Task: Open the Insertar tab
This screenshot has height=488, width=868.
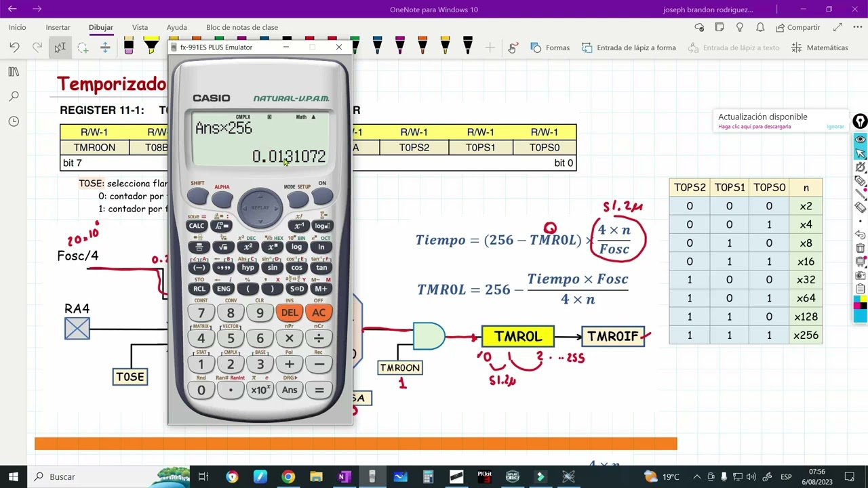Action: click(58, 27)
